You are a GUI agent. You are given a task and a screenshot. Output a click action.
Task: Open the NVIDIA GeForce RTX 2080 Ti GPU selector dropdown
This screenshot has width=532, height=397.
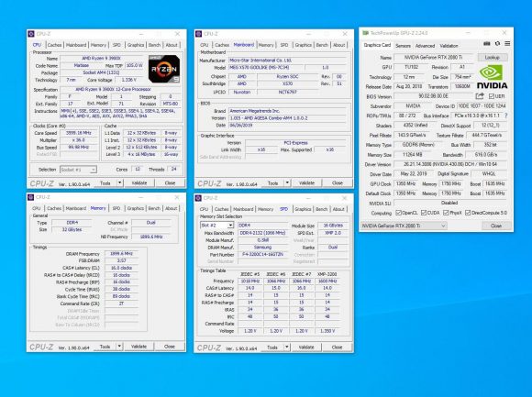coord(404,226)
